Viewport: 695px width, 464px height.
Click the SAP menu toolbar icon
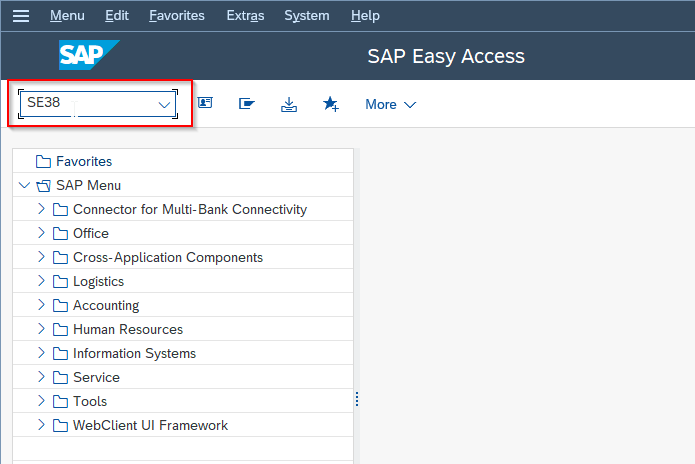(x=246, y=104)
